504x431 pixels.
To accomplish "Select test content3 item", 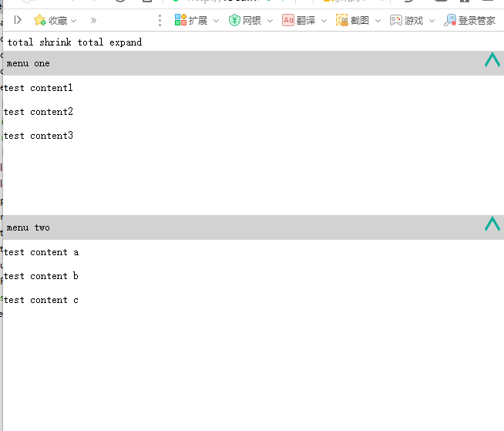I will click(39, 136).
